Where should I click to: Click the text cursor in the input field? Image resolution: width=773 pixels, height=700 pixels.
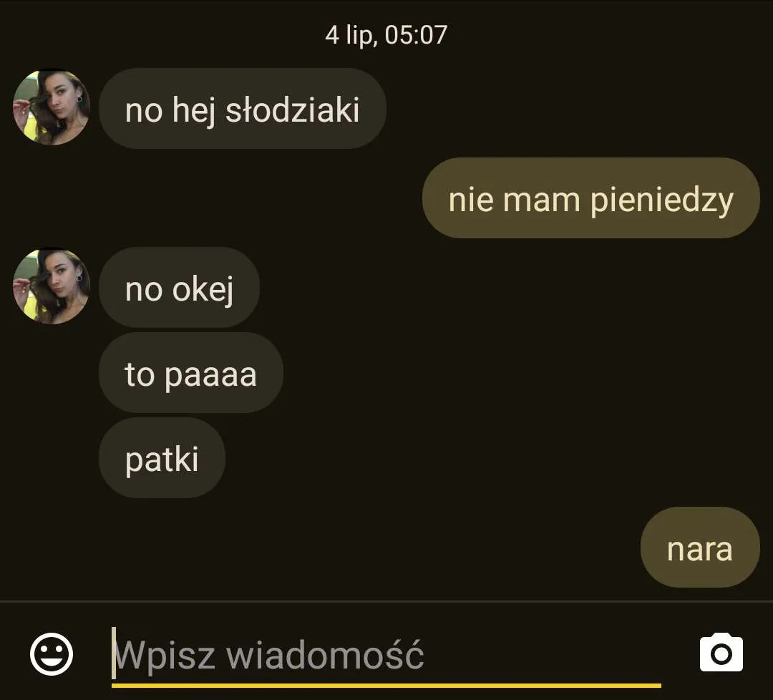coord(114,653)
